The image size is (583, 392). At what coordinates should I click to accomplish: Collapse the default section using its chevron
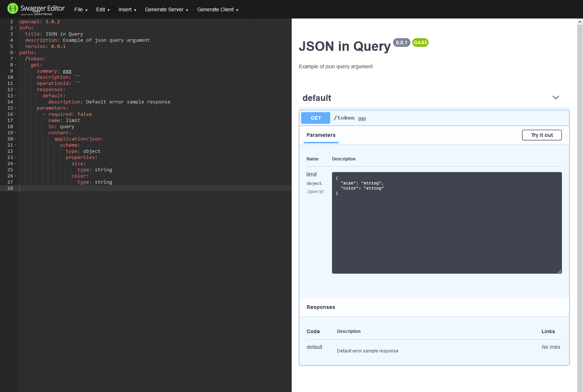[555, 97]
